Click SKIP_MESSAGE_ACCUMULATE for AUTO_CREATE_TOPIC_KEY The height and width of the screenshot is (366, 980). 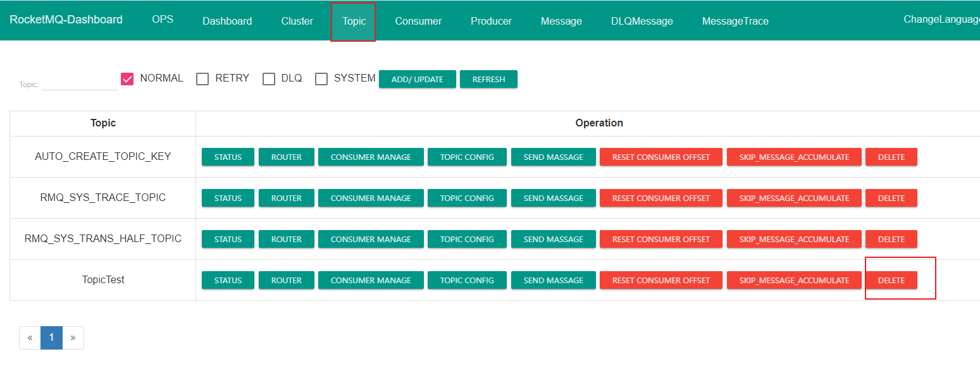pyautogui.click(x=794, y=157)
